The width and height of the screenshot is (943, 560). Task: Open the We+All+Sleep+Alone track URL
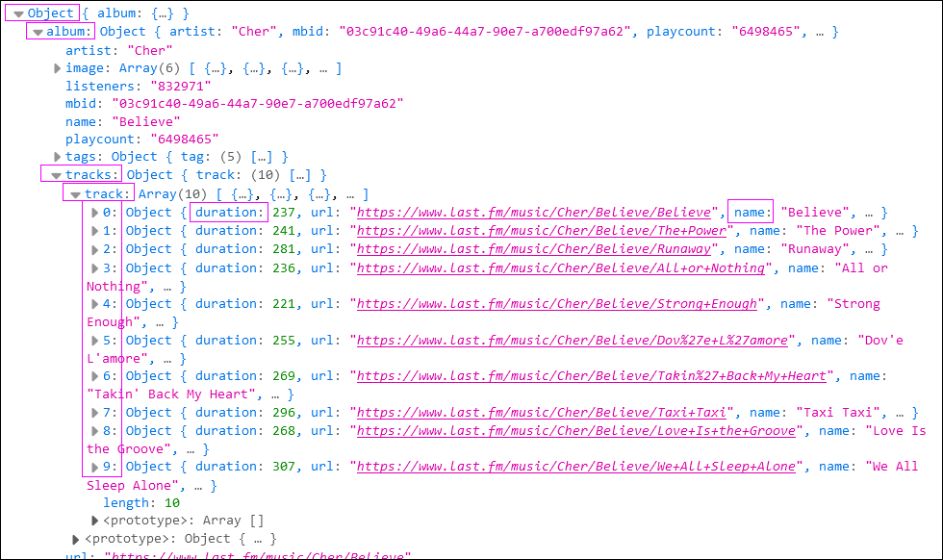pyautogui.click(x=576, y=467)
